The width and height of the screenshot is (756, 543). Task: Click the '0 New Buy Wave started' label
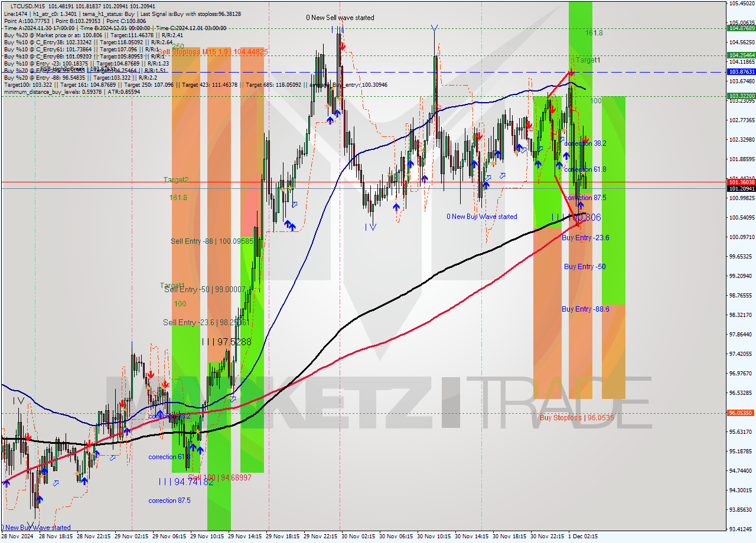tap(481, 217)
